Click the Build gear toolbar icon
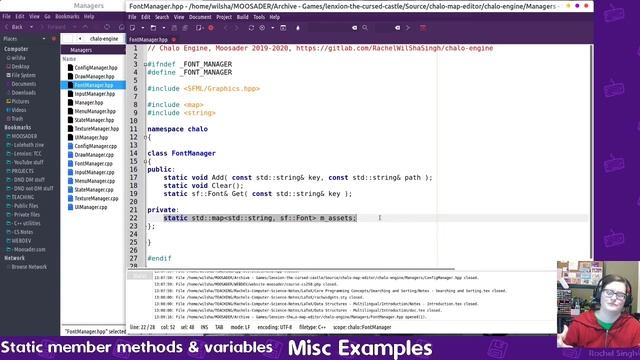The image size is (640, 360). (262, 28)
